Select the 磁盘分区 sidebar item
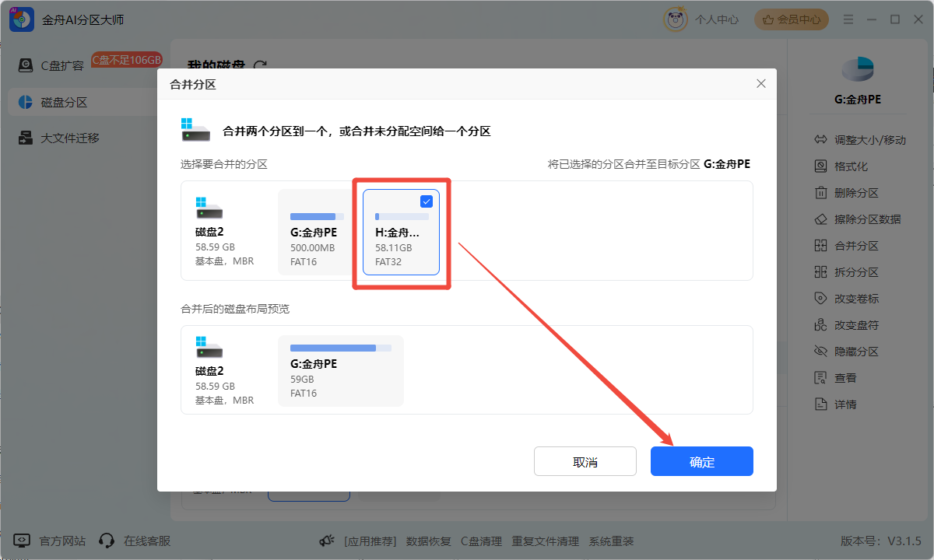The image size is (934, 560). 64,102
